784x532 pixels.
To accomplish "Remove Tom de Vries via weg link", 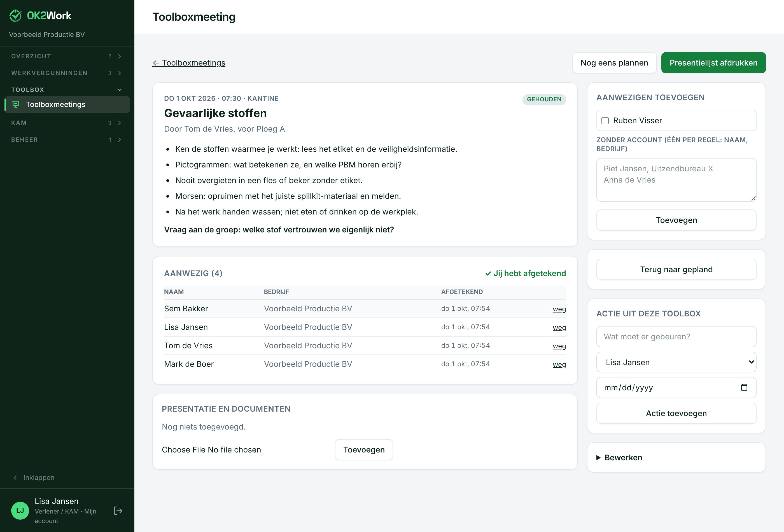I will point(559,346).
